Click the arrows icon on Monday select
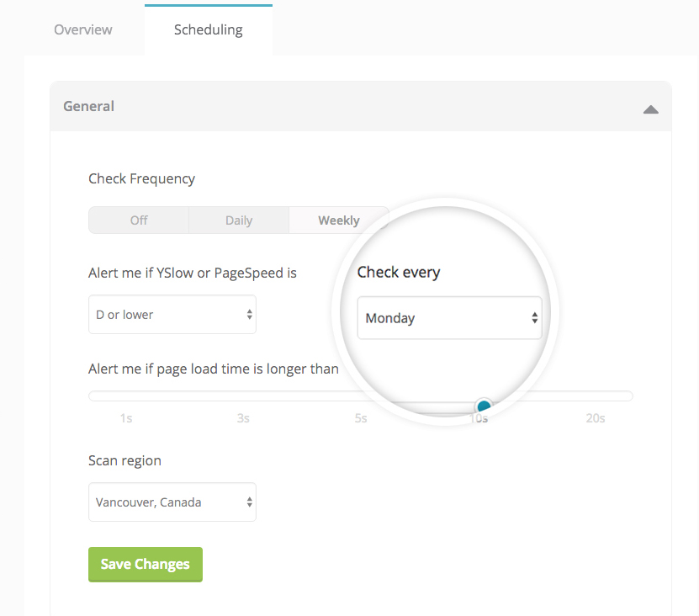699x616 pixels. tap(534, 318)
